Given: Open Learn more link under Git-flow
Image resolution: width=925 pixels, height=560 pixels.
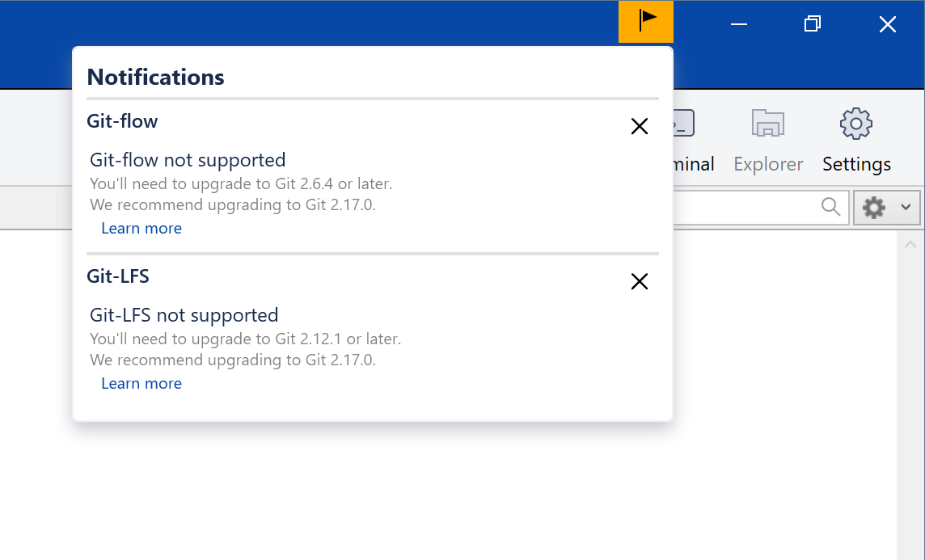Looking at the screenshot, I should coord(141,228).
